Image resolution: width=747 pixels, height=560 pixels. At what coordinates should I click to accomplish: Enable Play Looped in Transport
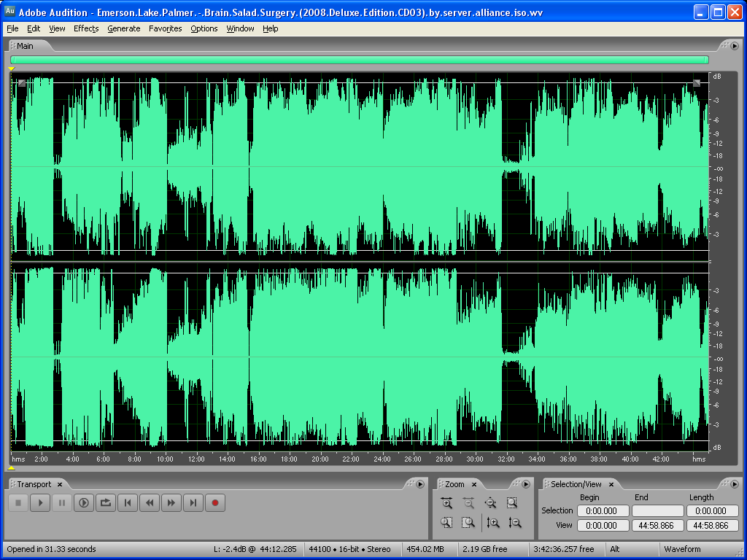pyautogui.click(x=106, y=503)
